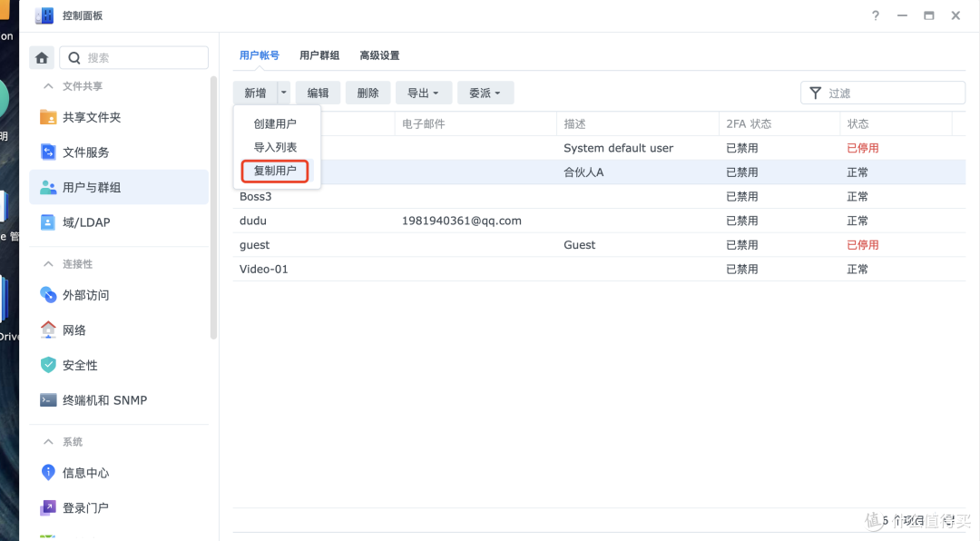Image resolution: width=980 pixels, height=541 pixels.
Task: Collapse the Connectivity (连接性) section
Action: click(48, 264)
